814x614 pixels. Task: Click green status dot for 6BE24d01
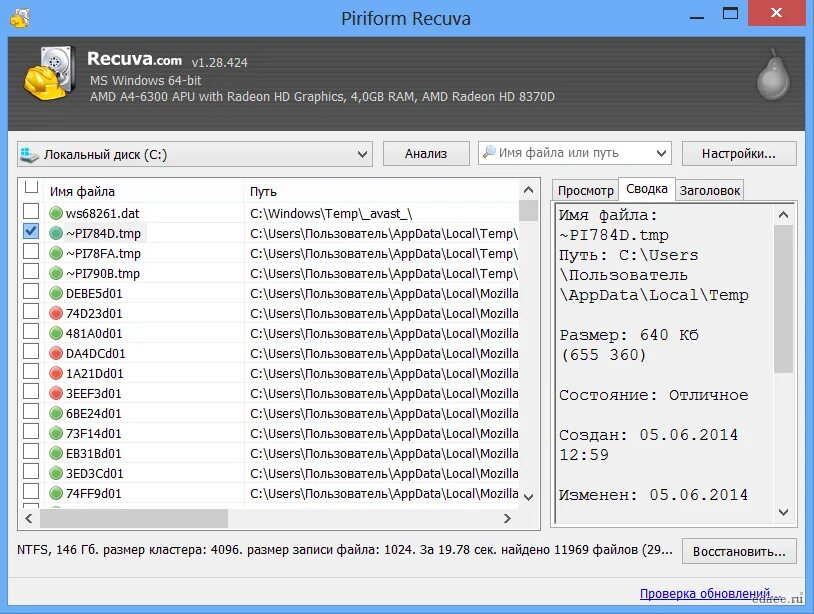56,413
